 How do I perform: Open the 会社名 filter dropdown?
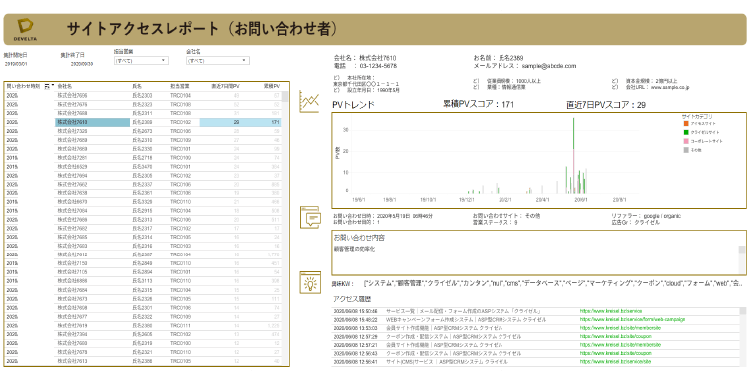218,61
